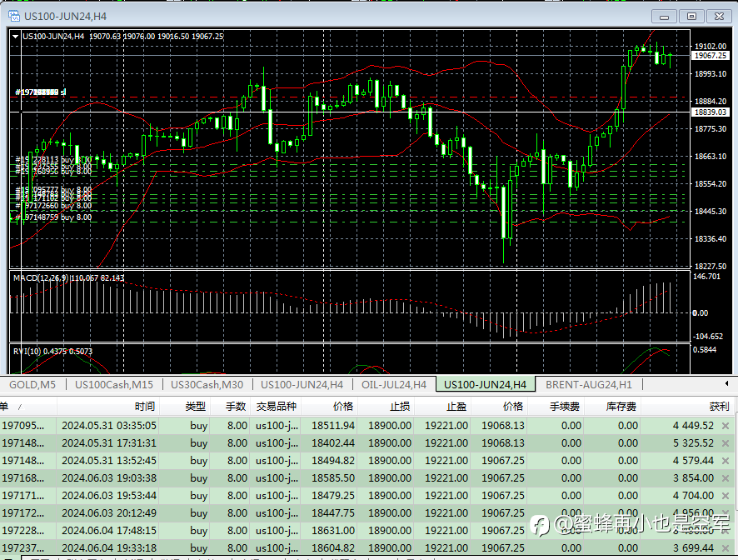Close the order with profit 5 325.52

725,443
